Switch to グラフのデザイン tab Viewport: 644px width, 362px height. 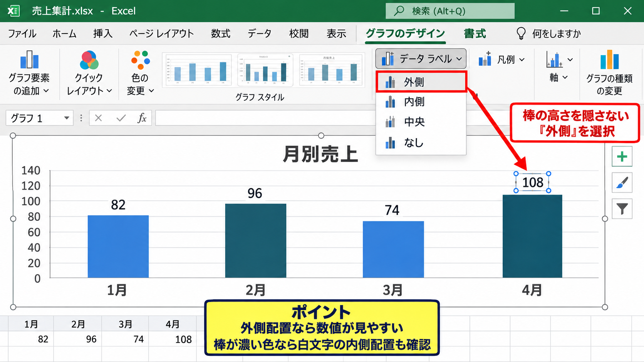tap(405, 33)
